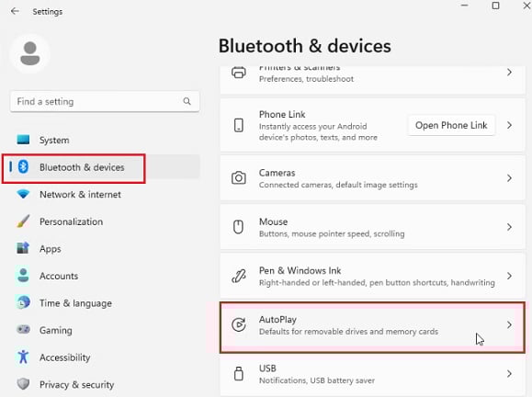The width and height of the screenshot is (532, 397).
Task: Focus the Find a setting search box
Action: (105, 101)
